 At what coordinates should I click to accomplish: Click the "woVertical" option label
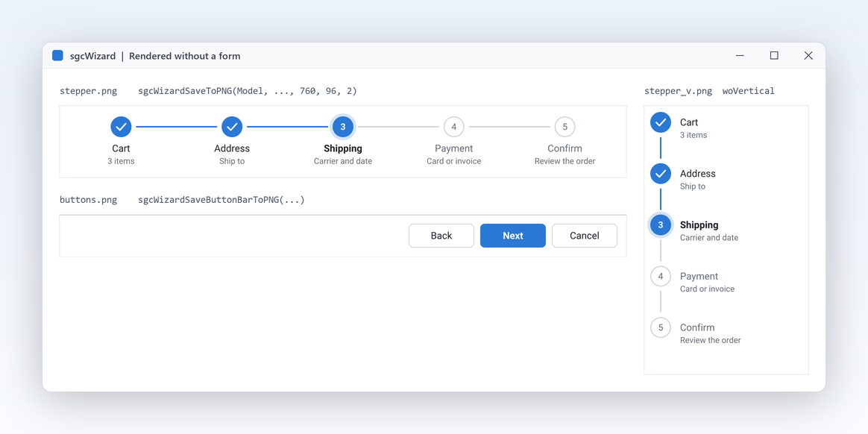coord(749,91)
